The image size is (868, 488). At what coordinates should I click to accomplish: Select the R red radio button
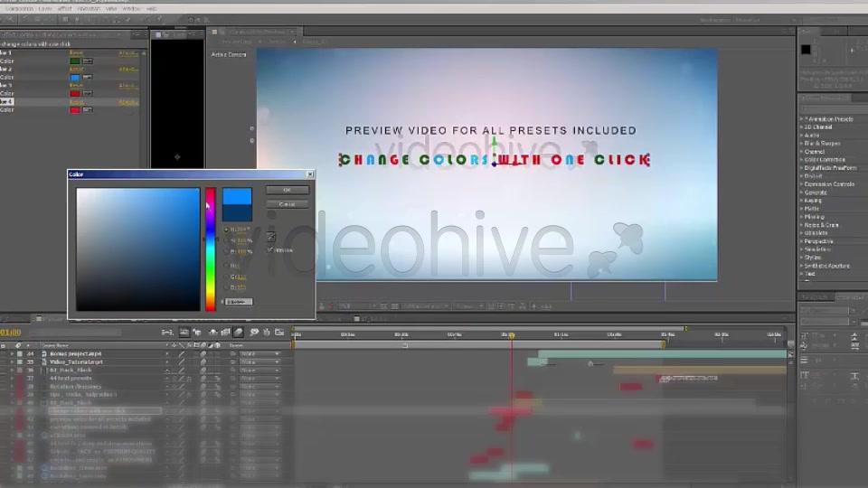[226, 266]
